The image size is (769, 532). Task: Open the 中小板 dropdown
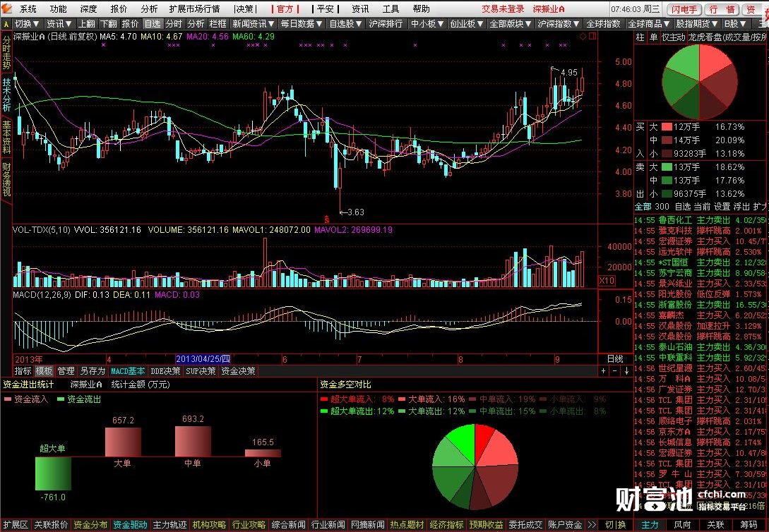click(x=427, y=23)
